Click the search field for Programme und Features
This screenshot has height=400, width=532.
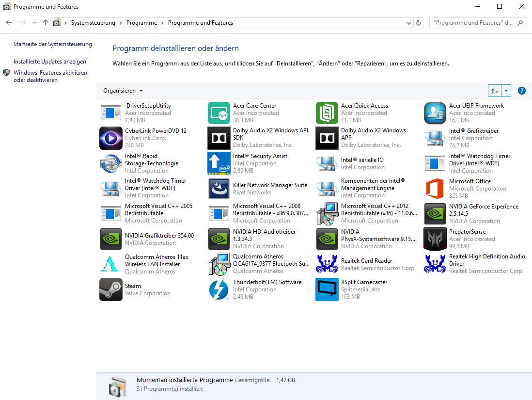473,23
